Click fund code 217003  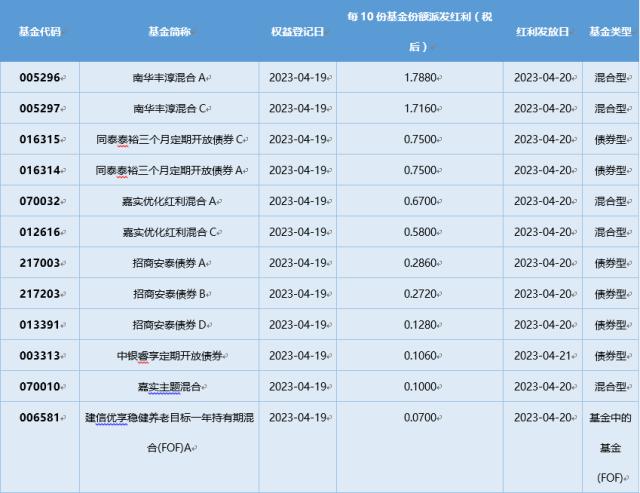pyautogui.click(x=40, y=263)
